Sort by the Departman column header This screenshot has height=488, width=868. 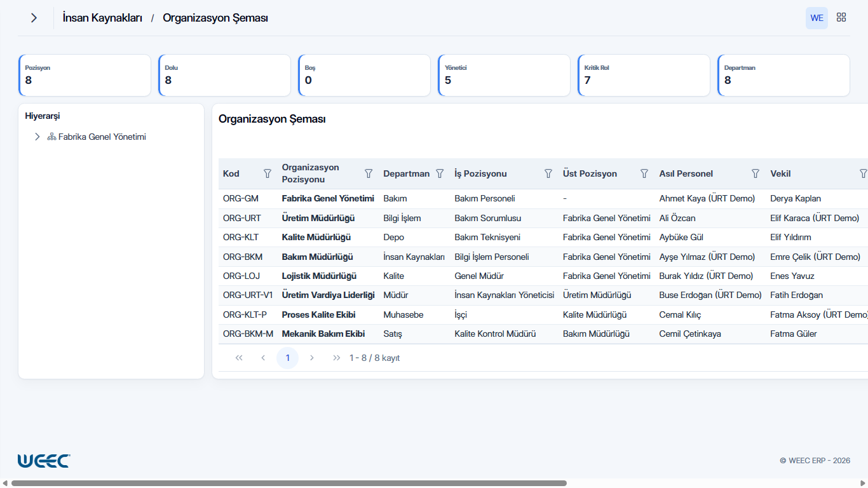pos(407,173)
